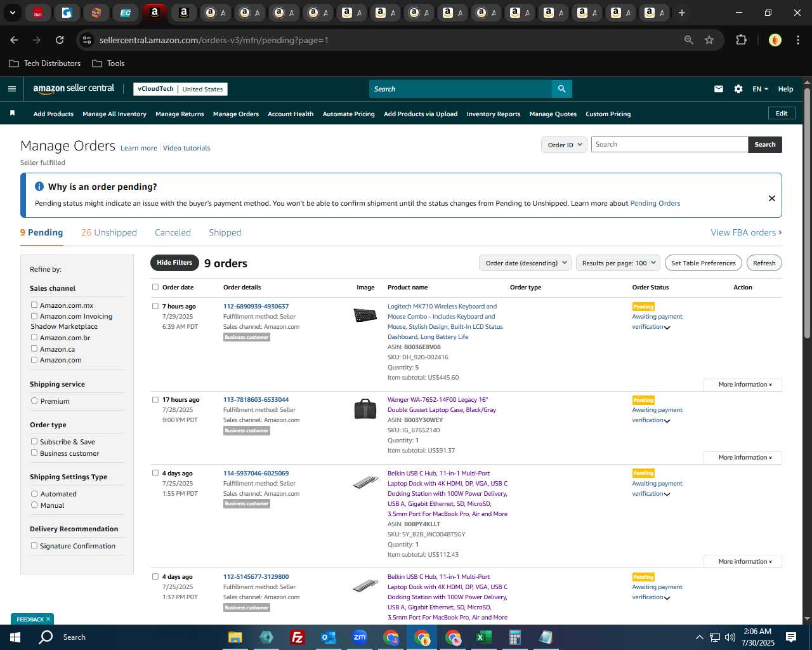Bookmark this page with the star icon
The height and width of the screenshot is (650, 812).
pos(709,40)
